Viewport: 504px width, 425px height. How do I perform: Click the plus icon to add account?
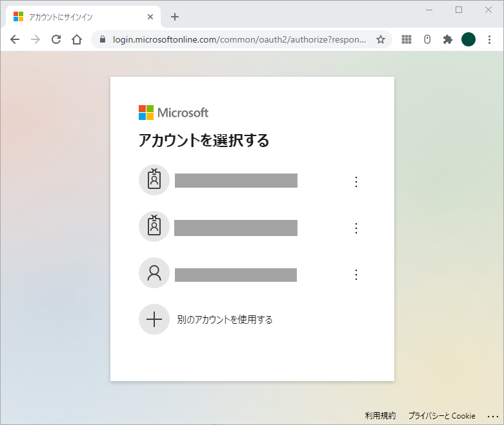coord(154,319)
